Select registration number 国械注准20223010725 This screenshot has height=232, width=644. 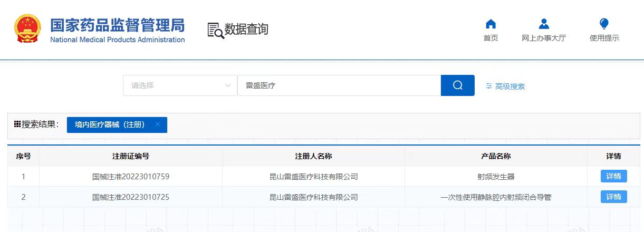click(x=131, y=197)
